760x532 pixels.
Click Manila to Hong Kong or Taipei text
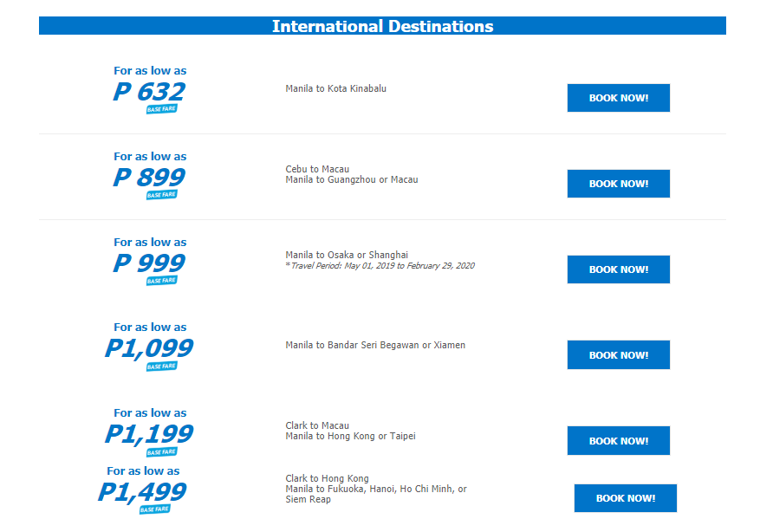350,436
